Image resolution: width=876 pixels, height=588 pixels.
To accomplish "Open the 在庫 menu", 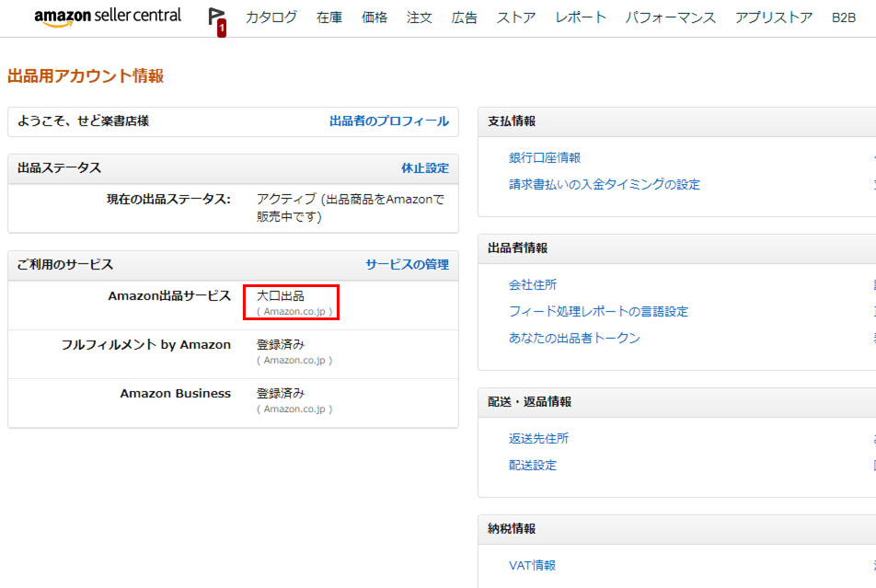I will click(x=329, y=17).
